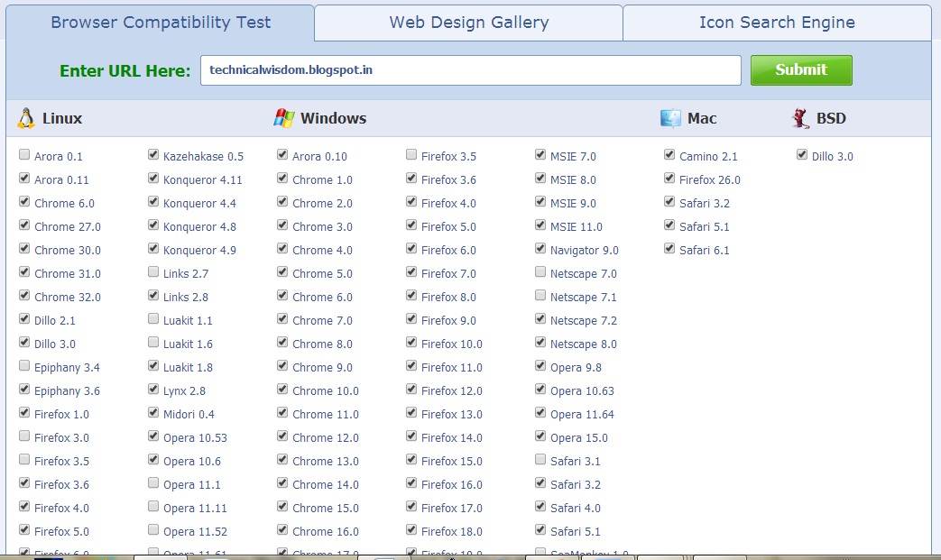Click the Mac Finder icon
Image resolution: width=941 pixels, height=560 pixels.
(670, 118)
